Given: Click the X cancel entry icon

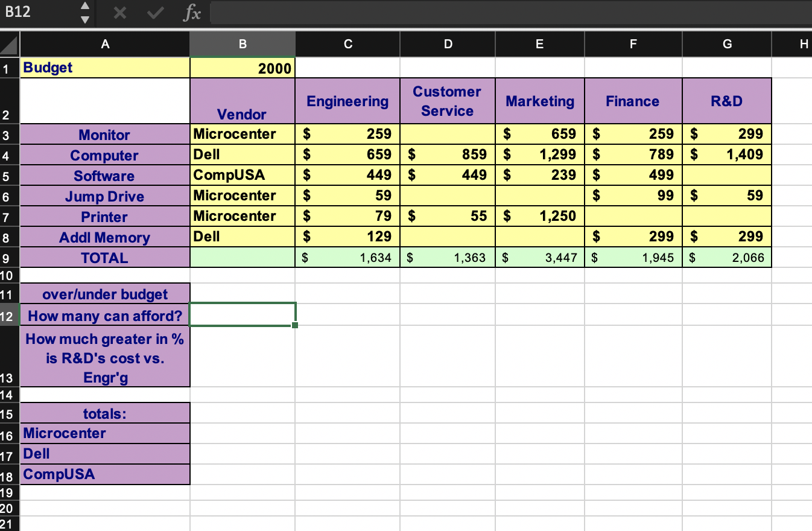Looking at the screenshot, I should 119,13.
